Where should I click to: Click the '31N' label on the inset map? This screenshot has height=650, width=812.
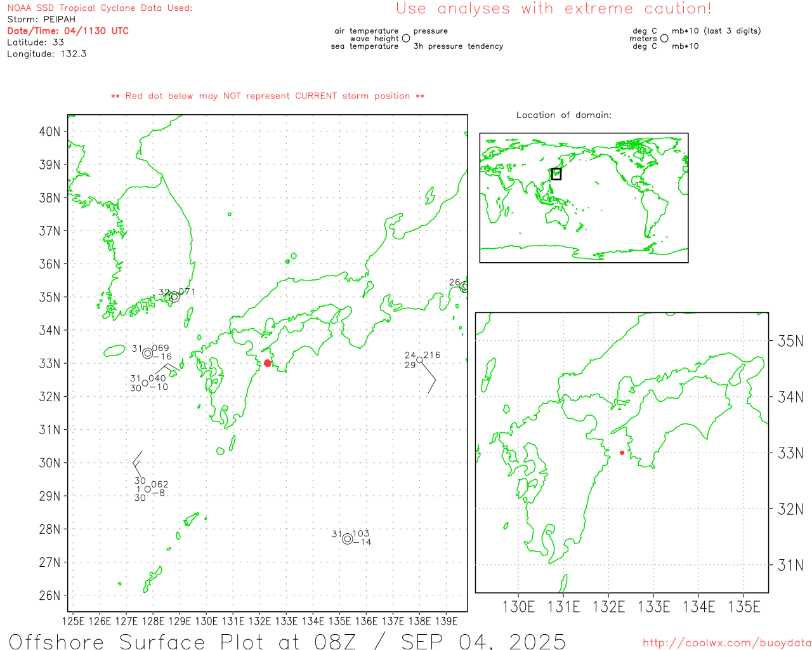click(790, 565)
